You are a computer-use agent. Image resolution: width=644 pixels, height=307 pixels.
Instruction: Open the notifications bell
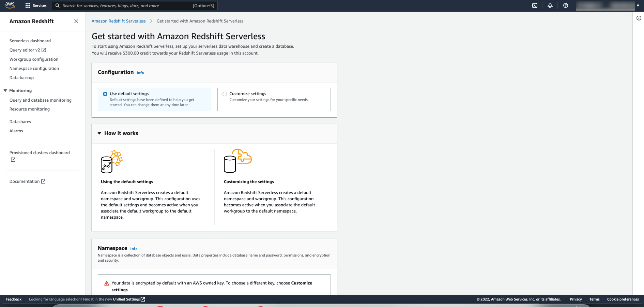point(550,5)
